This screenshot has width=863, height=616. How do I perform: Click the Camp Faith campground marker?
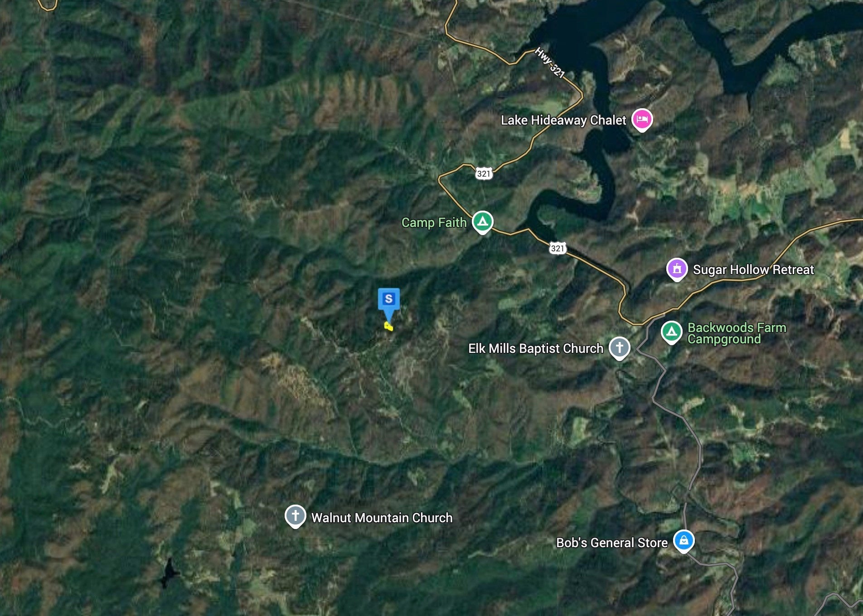[x=483, y=222]
